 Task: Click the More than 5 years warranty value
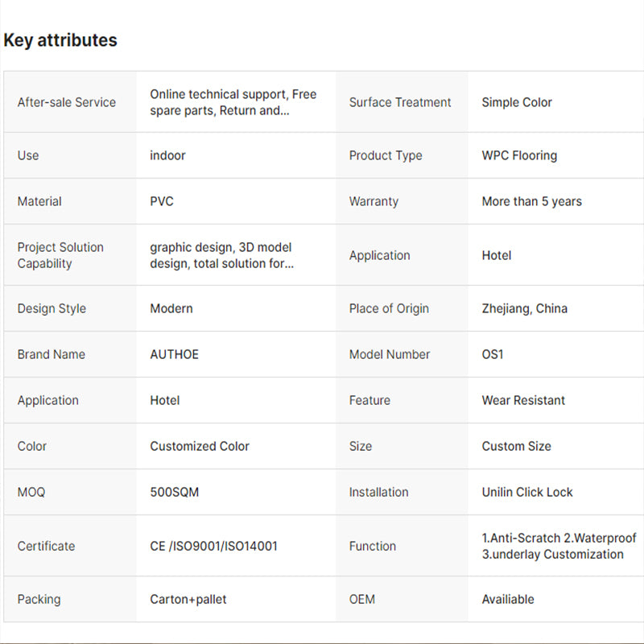[531, 201]
